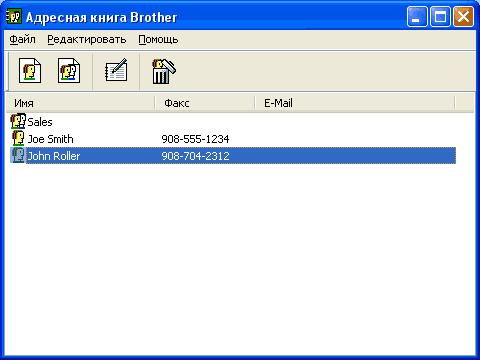Click fax number 908-704-2312
Image resolution: width=480 pixels, height=360 pixels.
tap(195, 156)
